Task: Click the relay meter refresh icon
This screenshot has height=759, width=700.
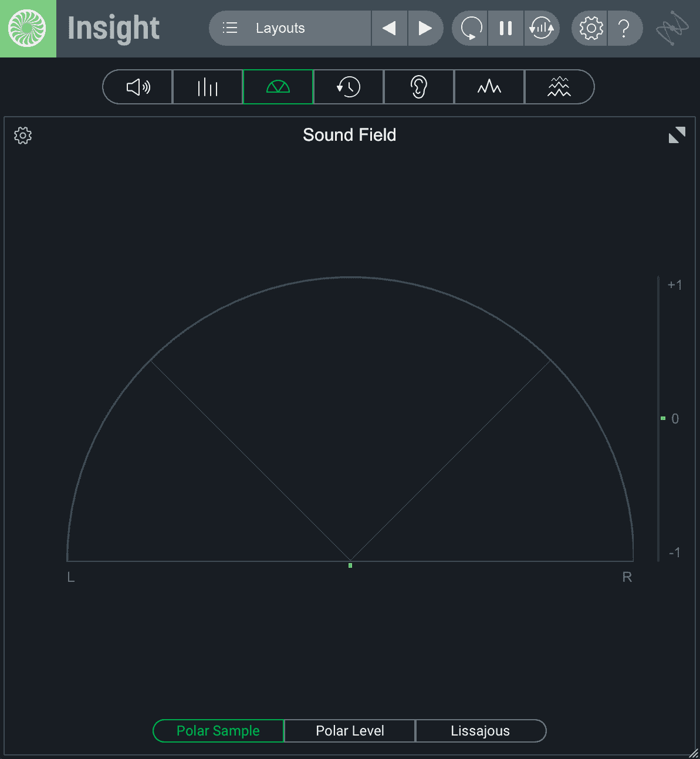Action: (542, 28)
